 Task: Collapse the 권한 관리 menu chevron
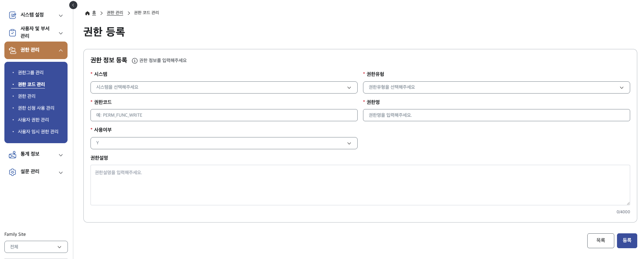click(61, 51)
